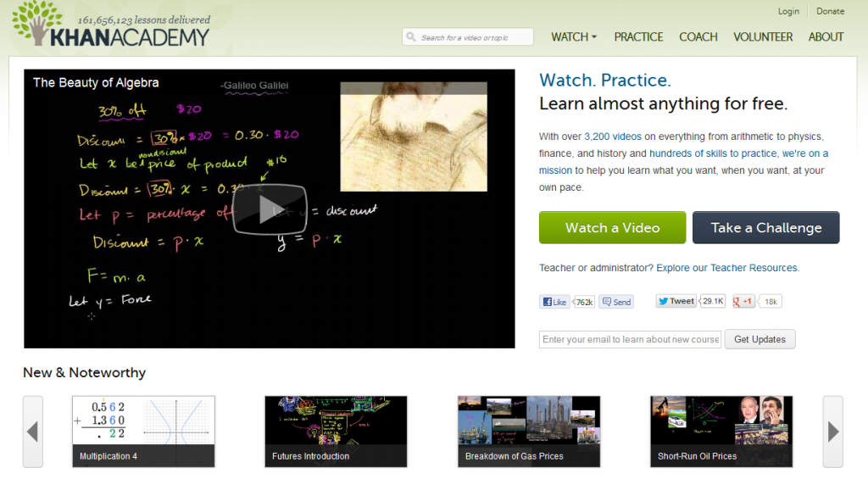The width and height of the screenshot is (868, 479).
Task: Show previous New & Noteworthy videos
Action: click(33, 432)
